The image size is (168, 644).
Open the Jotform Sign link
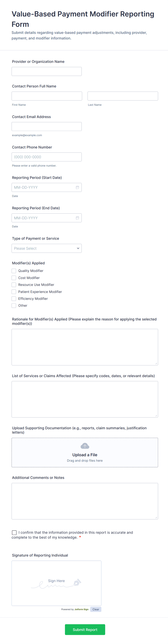click(x=81, y=609)
